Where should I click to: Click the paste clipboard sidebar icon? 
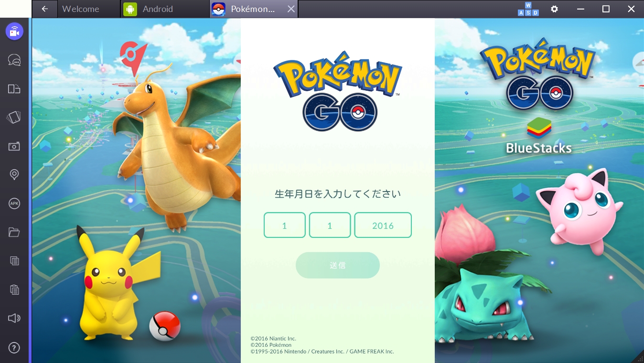(14, 289)
